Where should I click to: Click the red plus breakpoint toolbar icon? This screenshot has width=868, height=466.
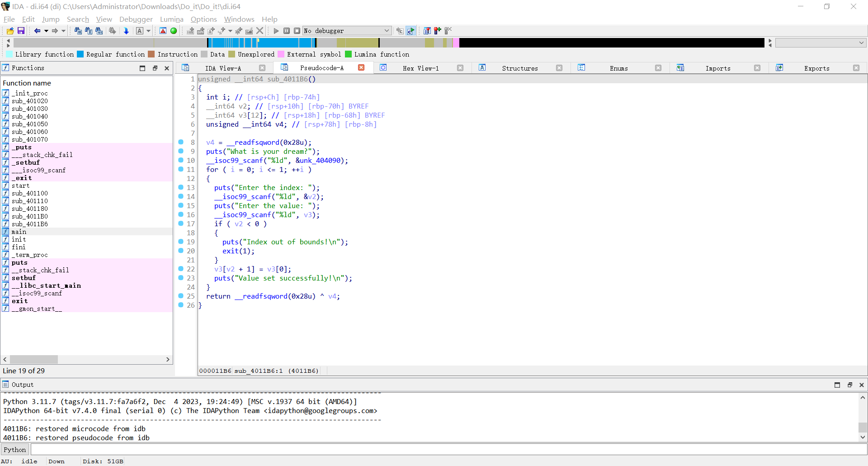[437, 31]
